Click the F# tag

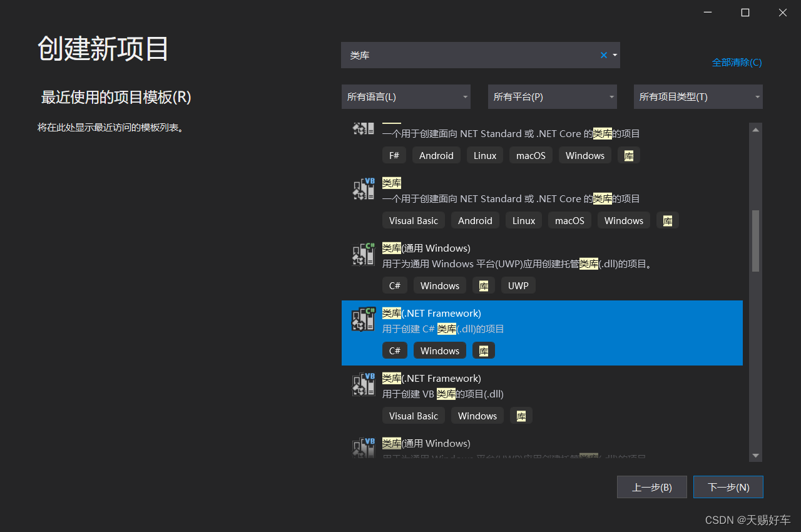click(394, 155)
